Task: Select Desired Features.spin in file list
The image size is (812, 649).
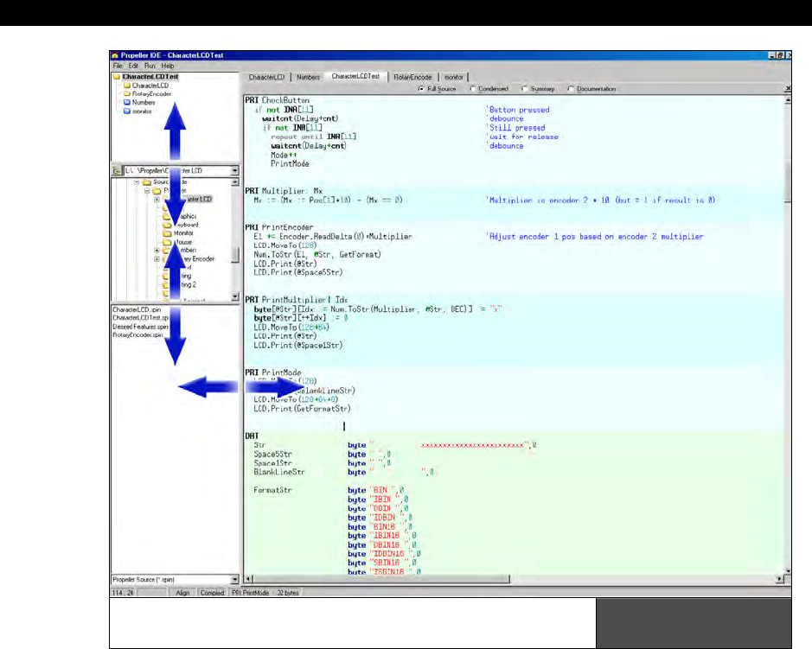Action: [x=140, y=327]
